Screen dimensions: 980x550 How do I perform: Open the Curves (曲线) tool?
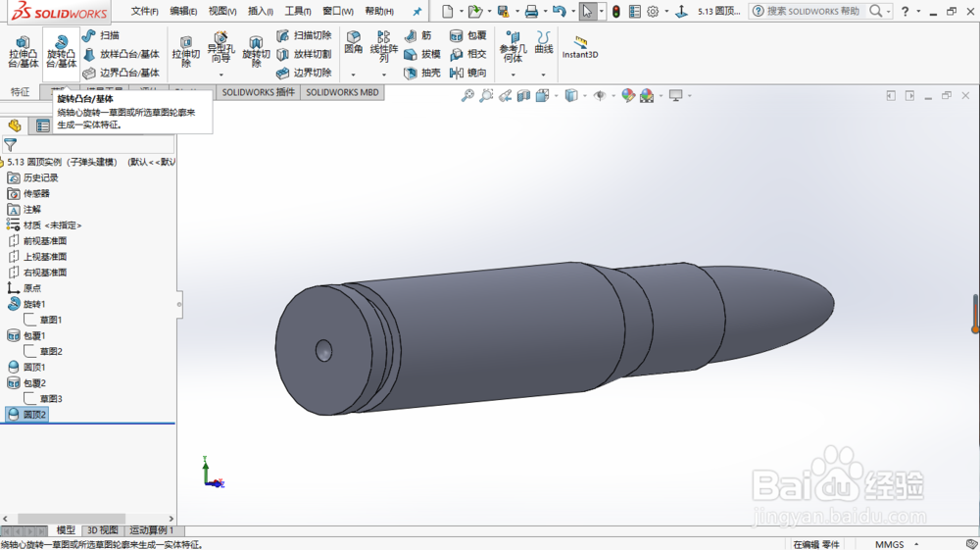[x=544, y=42]
